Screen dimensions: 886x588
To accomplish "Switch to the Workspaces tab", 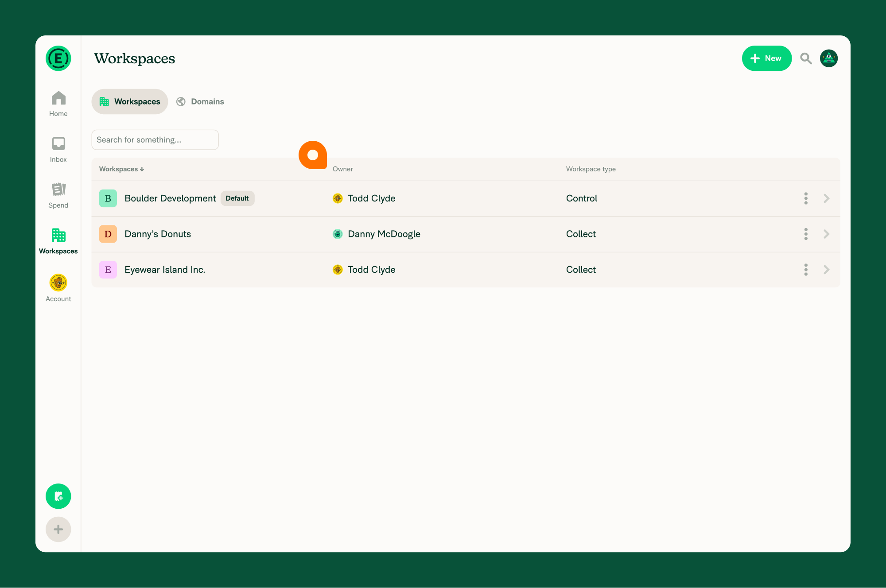I will (130, 102).
